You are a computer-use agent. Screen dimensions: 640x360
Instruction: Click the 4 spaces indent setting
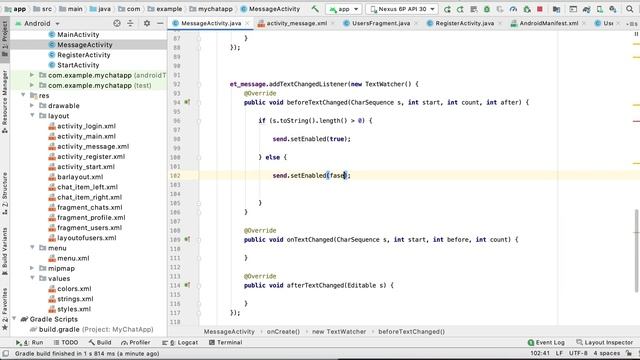[607, 353]
